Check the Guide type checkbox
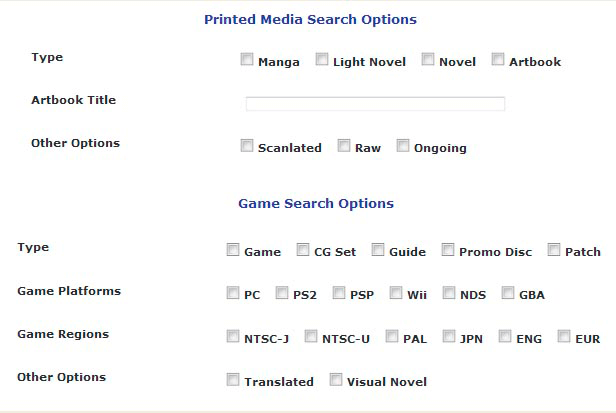 pos(378,250)
